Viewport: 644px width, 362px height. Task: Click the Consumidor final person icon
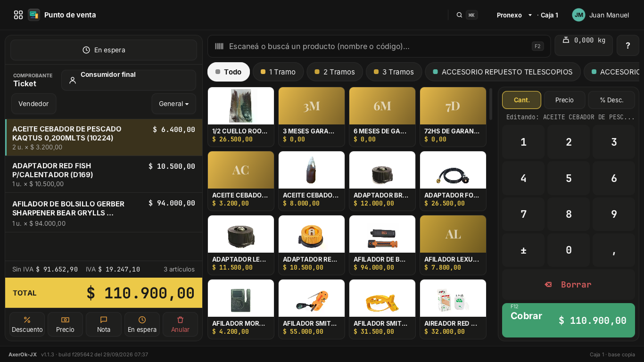coord(73,80)
